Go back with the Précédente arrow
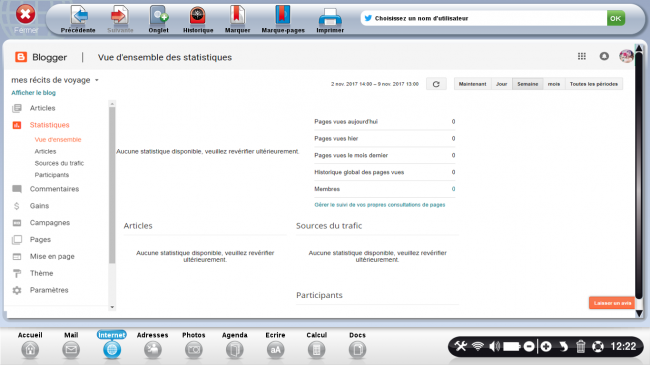 click(78, 19)
